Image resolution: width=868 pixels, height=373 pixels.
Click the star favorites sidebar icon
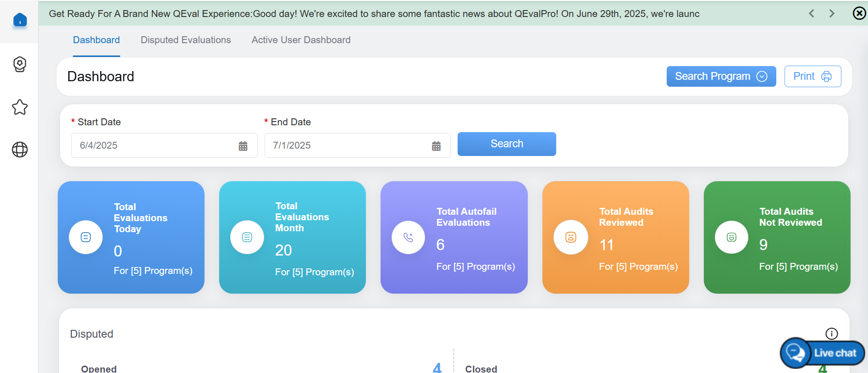coord(20,107)
